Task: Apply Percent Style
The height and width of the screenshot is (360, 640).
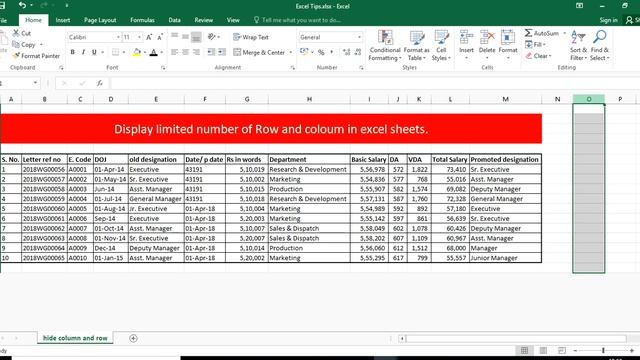Action: pos(321,52)
